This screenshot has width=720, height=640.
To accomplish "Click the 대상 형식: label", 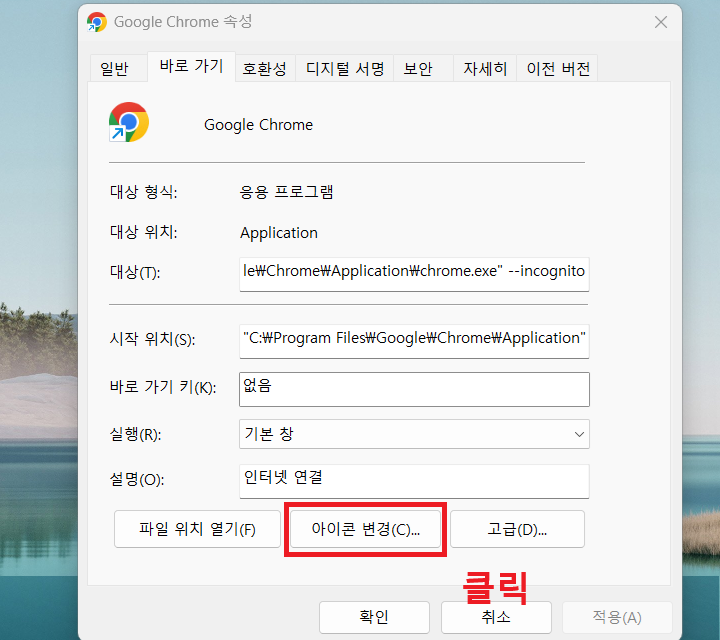I will click(x=143, y=191).
